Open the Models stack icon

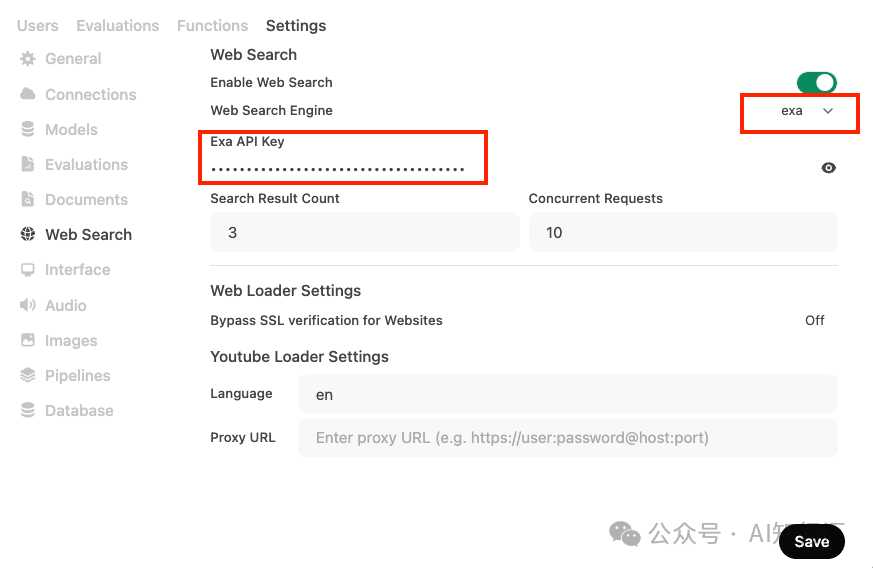[x=28, y=129]
